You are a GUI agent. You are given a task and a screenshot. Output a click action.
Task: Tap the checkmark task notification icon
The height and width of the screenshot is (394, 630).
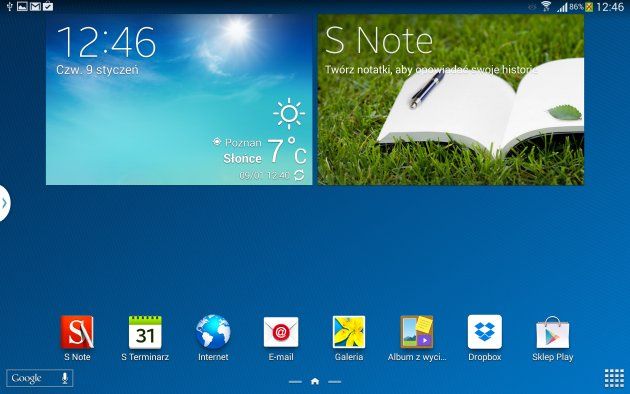pos(48,6)
